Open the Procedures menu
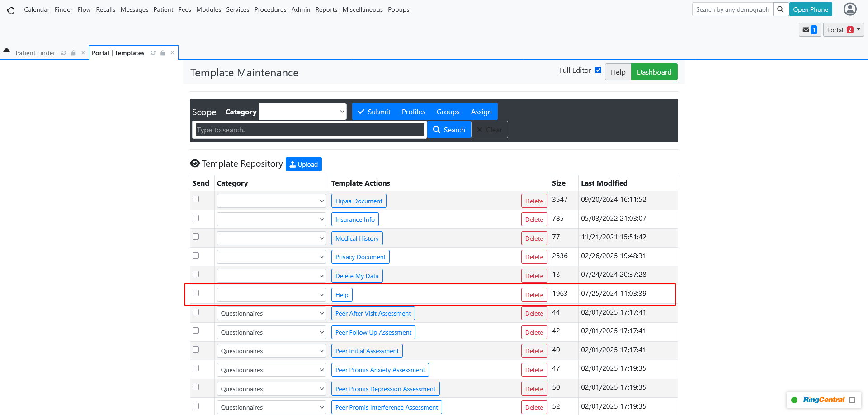 270,9
